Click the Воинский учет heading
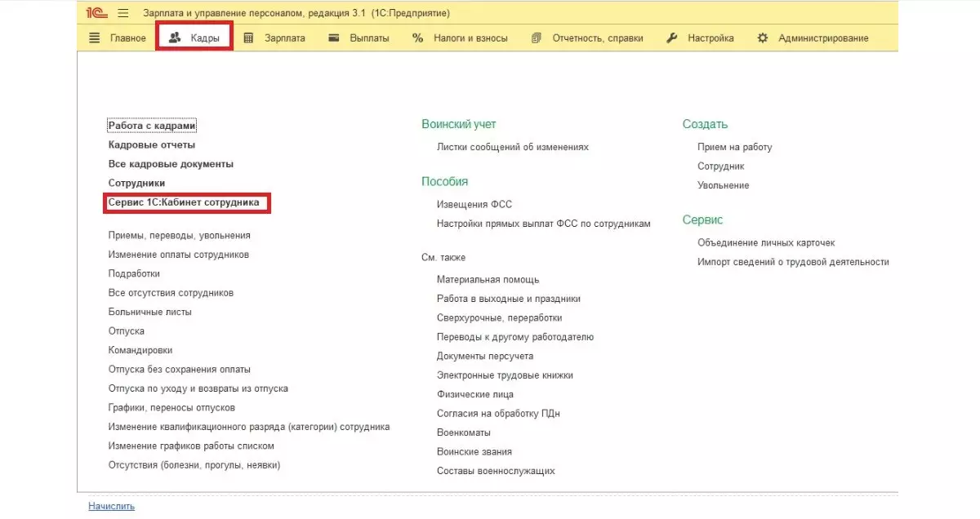The width and height of the screenshot is (980, 519). pos(459,125)
